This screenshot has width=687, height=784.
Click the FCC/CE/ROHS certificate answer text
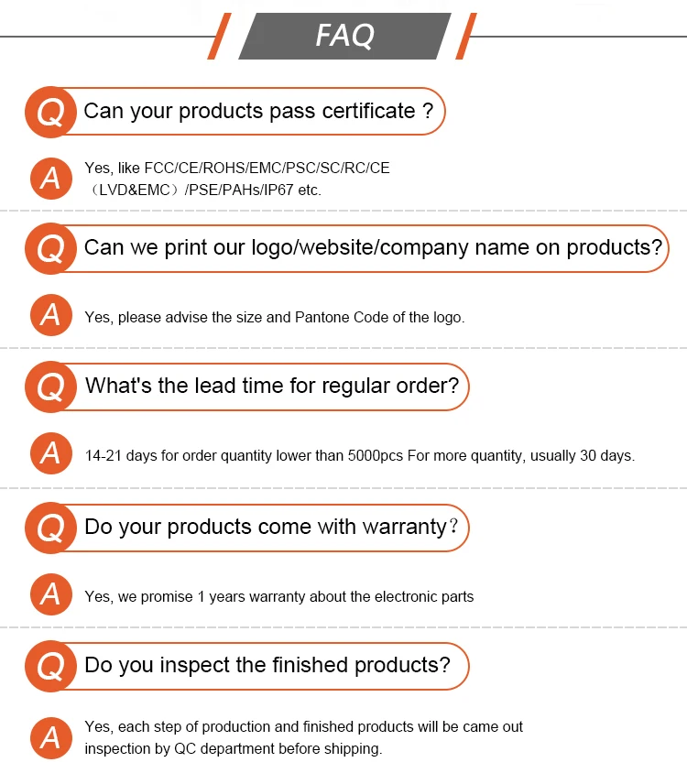(x=236, y=179)
